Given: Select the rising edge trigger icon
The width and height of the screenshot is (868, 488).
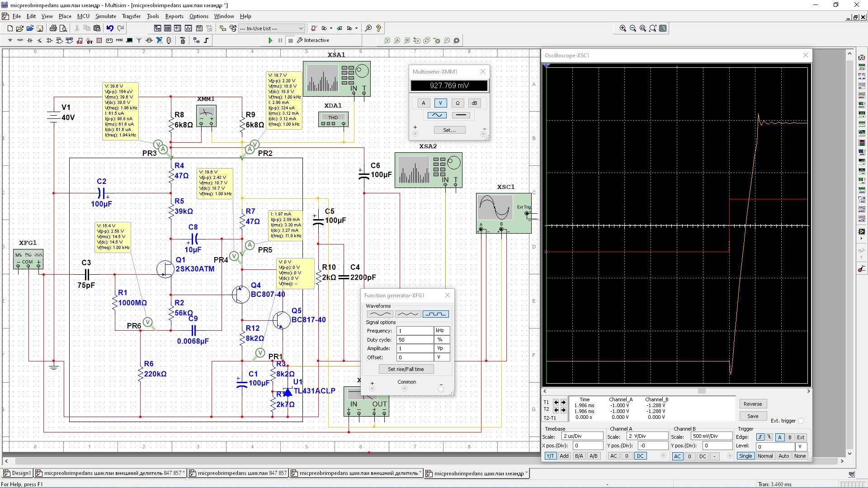Looking at the screenshot, I should point(760,437).
